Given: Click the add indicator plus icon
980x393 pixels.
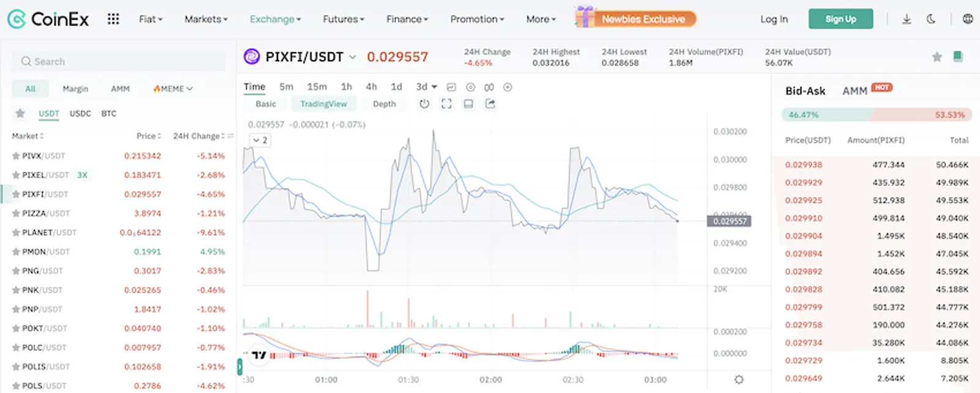Looking at the screenshot, I should 507,87.
